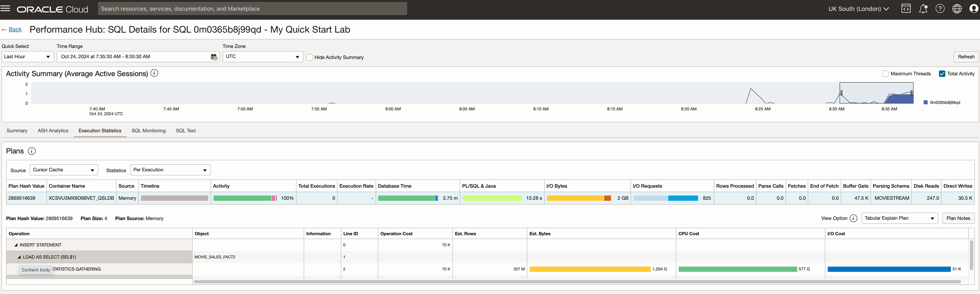Click the right handle of timeline selection
Image resolution: width=980 pixels, height=294 pixels.
[912, 92]
